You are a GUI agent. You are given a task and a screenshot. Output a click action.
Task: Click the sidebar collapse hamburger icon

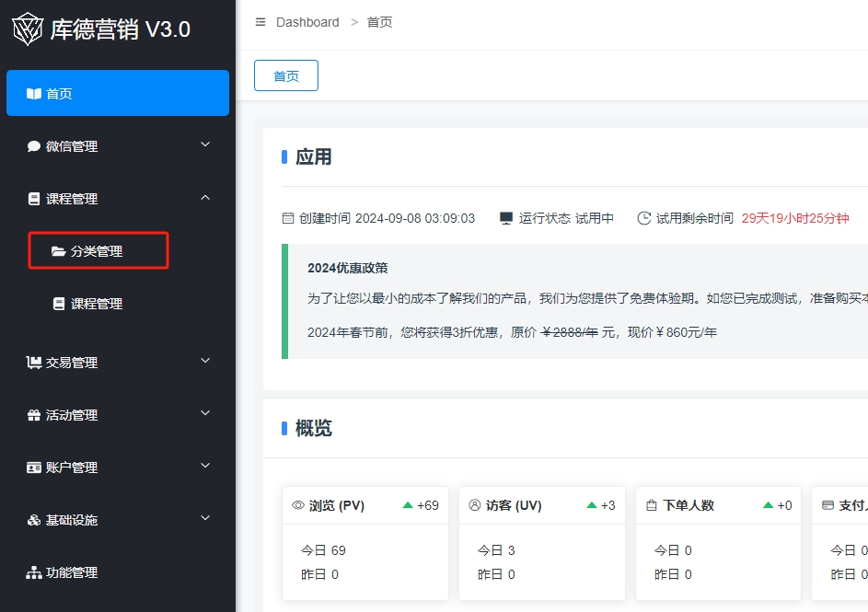pyautogui.click(x=260, y=22)
